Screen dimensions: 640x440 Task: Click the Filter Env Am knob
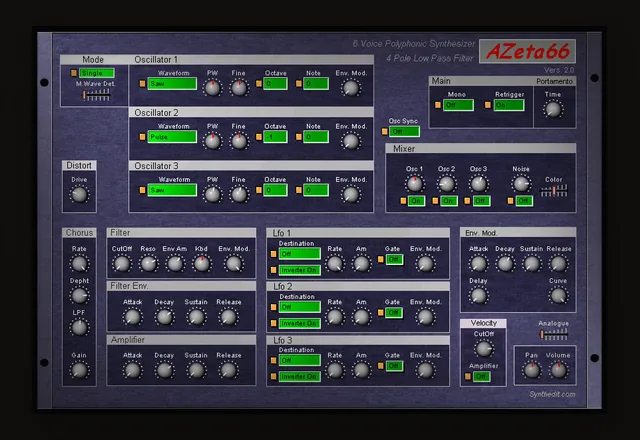(x=175, y=264)
